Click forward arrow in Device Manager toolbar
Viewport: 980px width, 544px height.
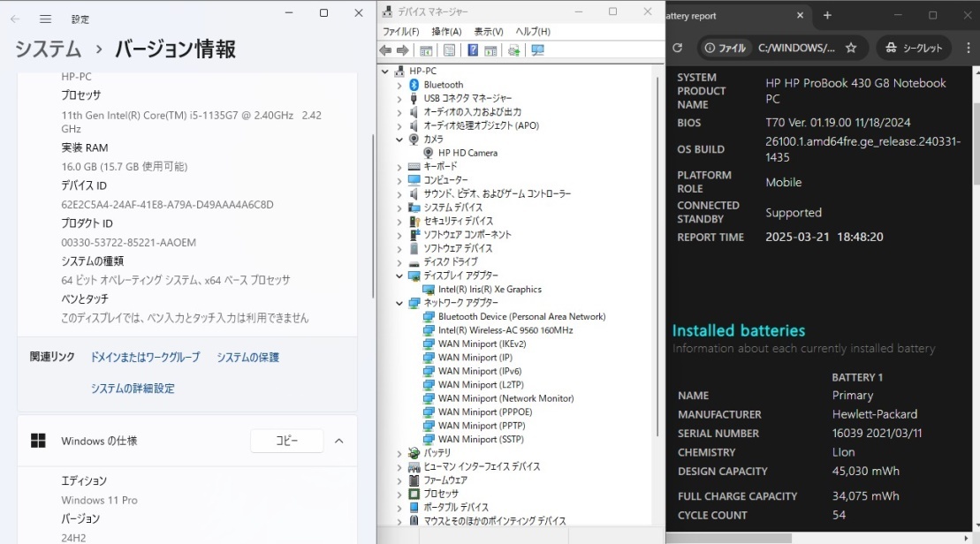[x=403, y=50]
